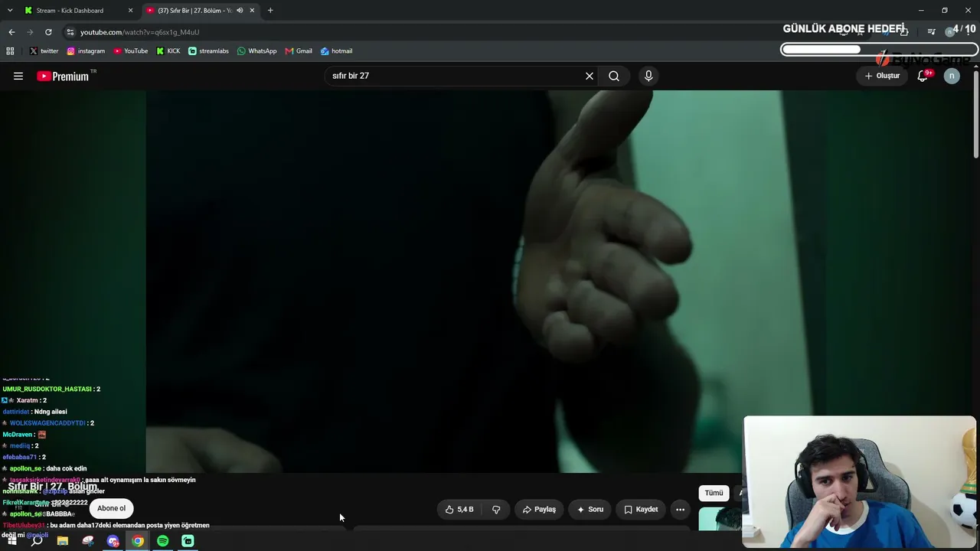Open Streamlabs from the taskbar
This screenshot has width=980, height=551.
[x=188, y=541]
